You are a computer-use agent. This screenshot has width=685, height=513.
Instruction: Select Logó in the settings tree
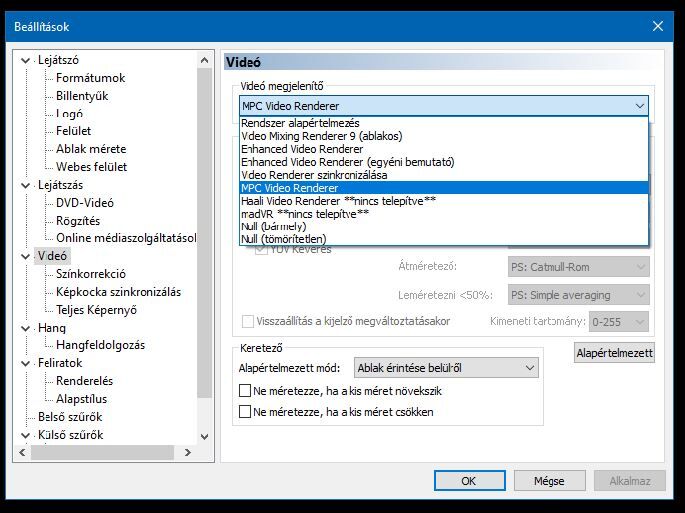pos(69,114)
